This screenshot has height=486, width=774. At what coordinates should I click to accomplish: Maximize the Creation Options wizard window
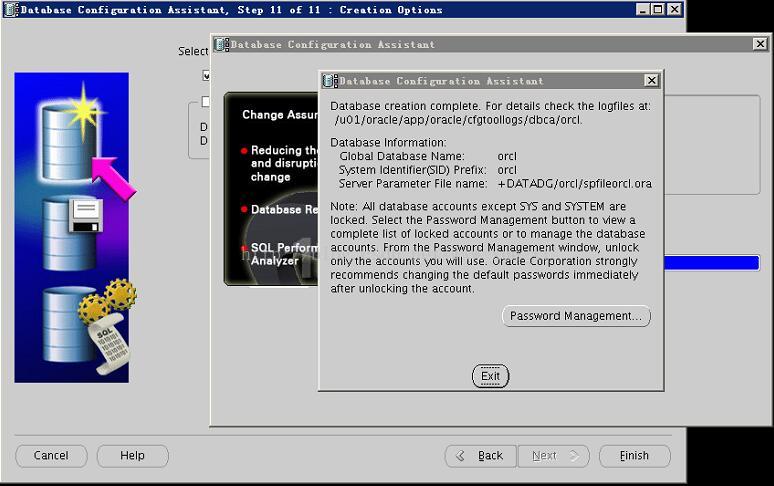point(658,9)
